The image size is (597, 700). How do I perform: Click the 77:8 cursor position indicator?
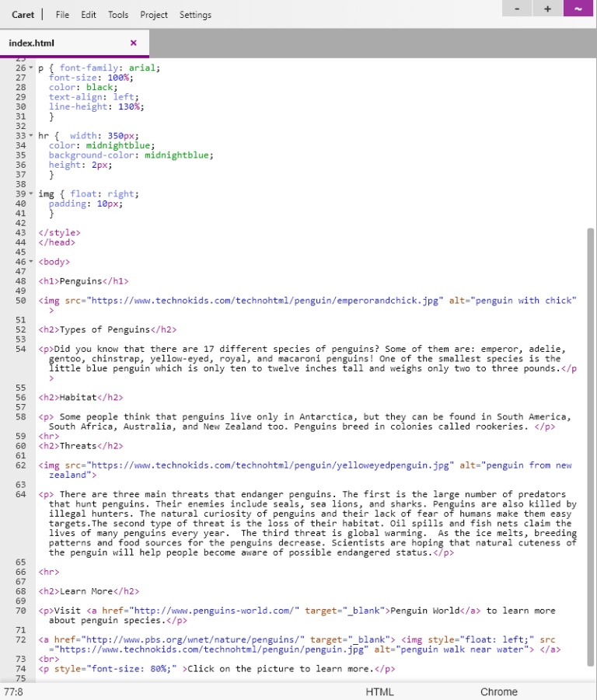point(13,692)
